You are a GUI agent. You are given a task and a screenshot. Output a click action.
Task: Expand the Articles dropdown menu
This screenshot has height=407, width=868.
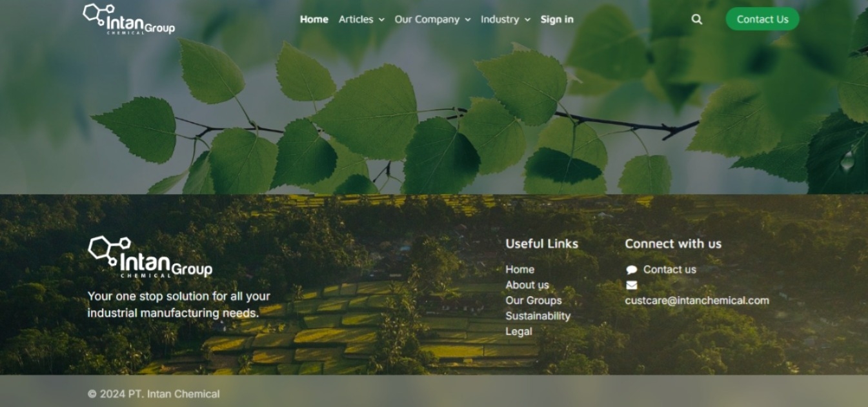361,19
